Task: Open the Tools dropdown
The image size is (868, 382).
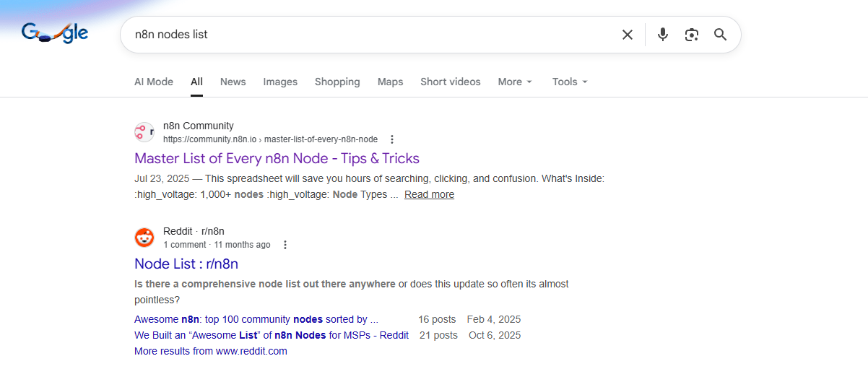Action: click(x=570, y=82)
